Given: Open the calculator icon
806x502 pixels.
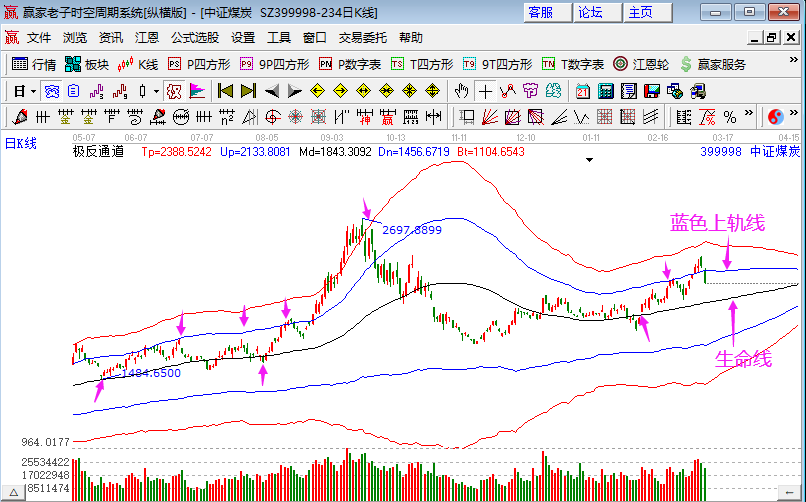Looking at the screenshot, I should 606,91.
